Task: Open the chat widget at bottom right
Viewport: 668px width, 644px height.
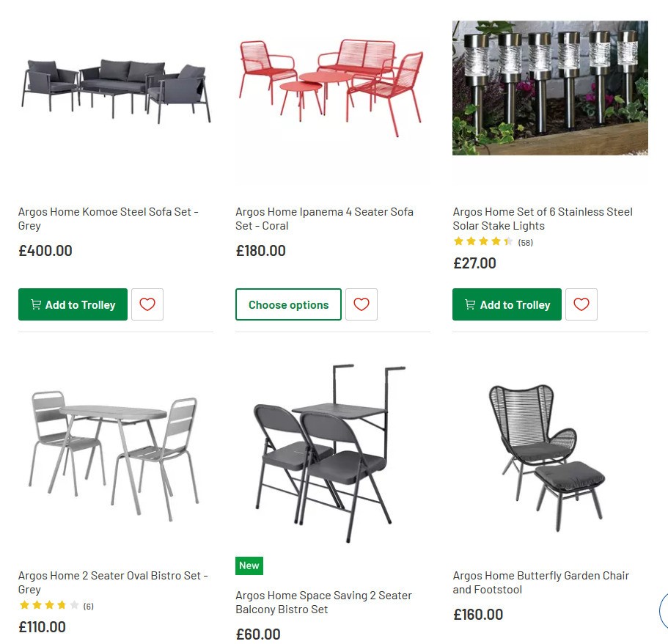Action: [x=662, y=611]
